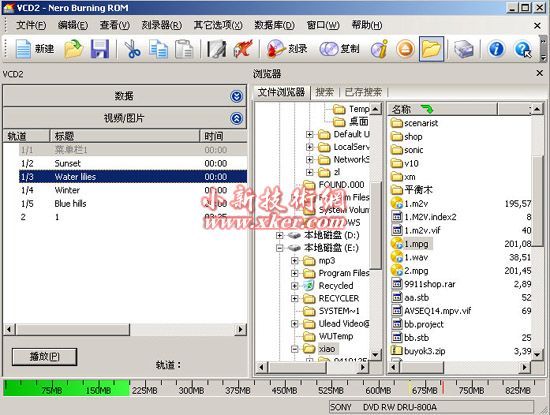
Task: Select the Winter track row
Action: tap(133, 190)
